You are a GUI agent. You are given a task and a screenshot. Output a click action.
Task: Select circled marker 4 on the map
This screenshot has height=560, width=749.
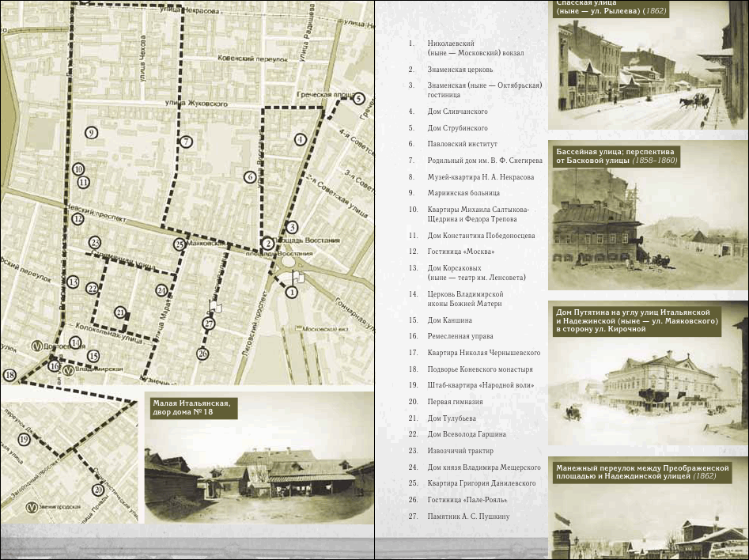pos(300,139)
